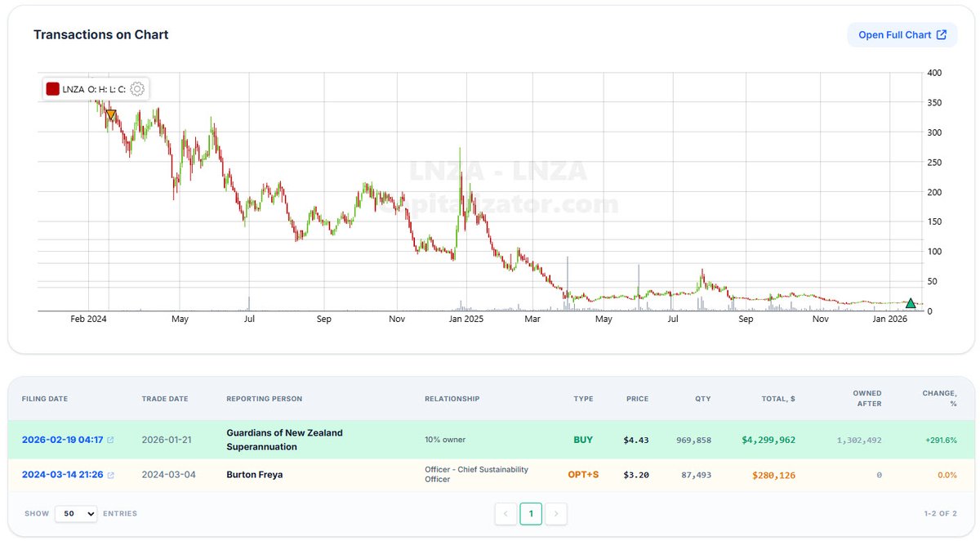Click the 87,493 quantity cell
Screen dimensions: 980x541
(x=697, y=475)
